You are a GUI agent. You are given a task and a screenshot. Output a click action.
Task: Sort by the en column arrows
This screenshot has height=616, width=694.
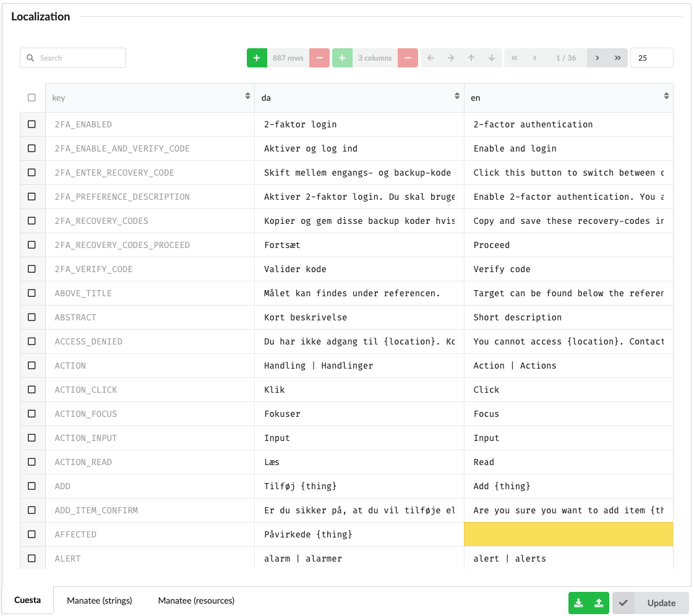tap(666, 96)
